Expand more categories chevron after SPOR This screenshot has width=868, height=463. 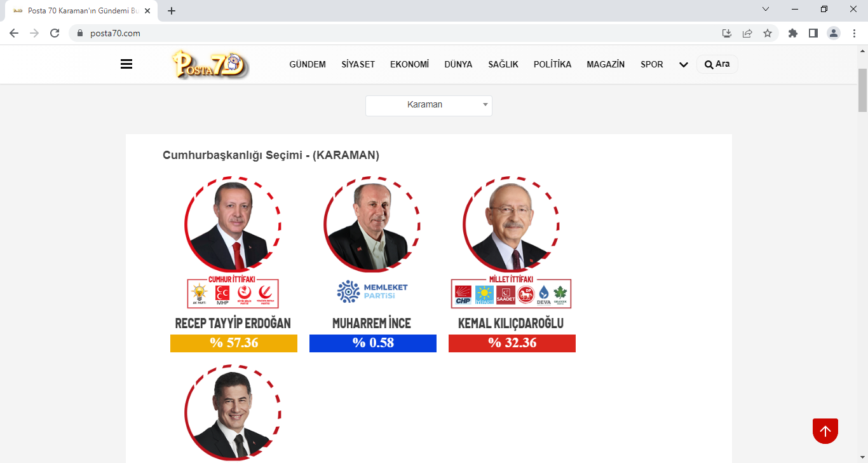pos(684,65)
